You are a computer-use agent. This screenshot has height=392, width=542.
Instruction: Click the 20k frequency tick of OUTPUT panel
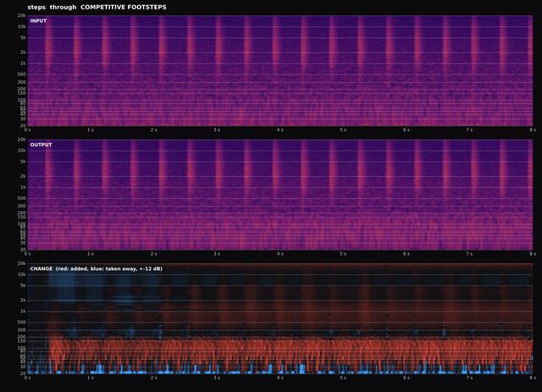(x=22, y=140)
